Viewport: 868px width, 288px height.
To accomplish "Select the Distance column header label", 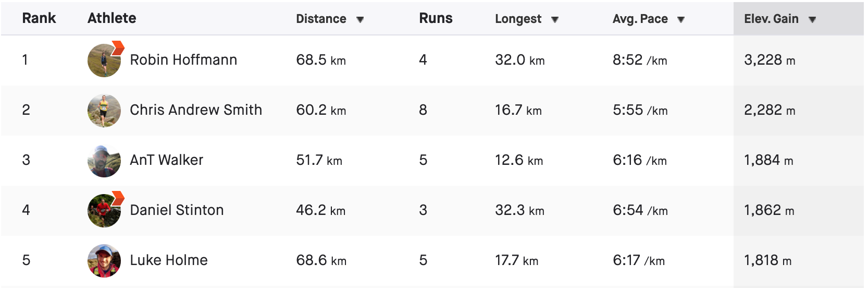I will click(x=321, y=19).
